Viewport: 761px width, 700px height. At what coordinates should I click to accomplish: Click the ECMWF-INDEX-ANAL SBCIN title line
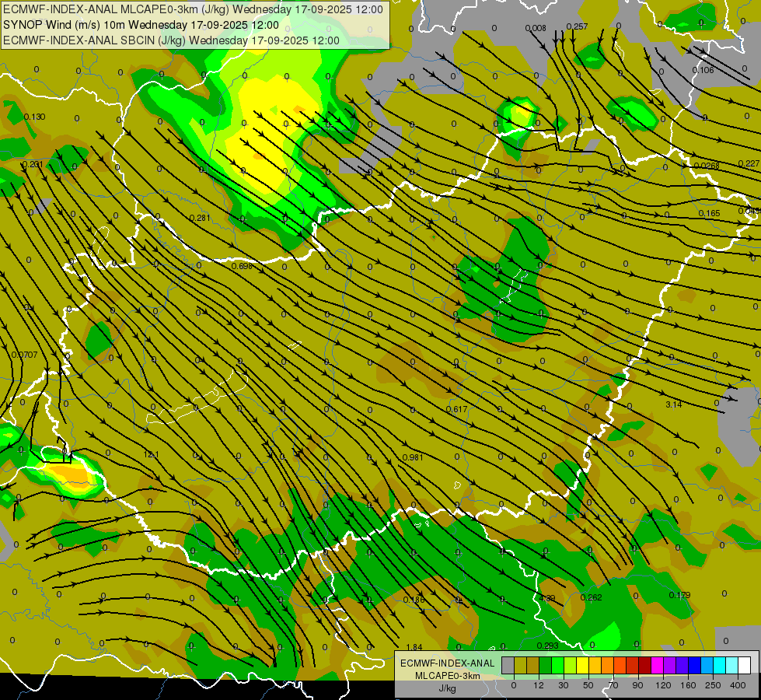(x=171, y=40)
